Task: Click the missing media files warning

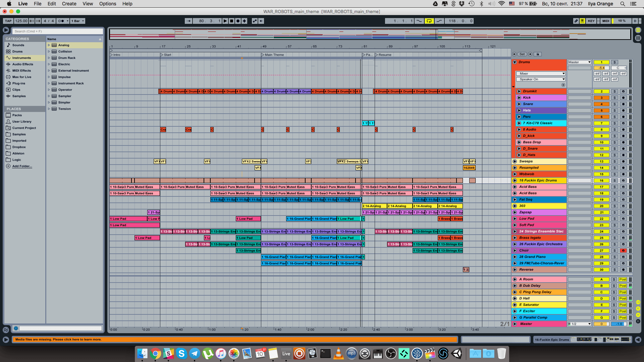Action: click(x=58, y=340)
